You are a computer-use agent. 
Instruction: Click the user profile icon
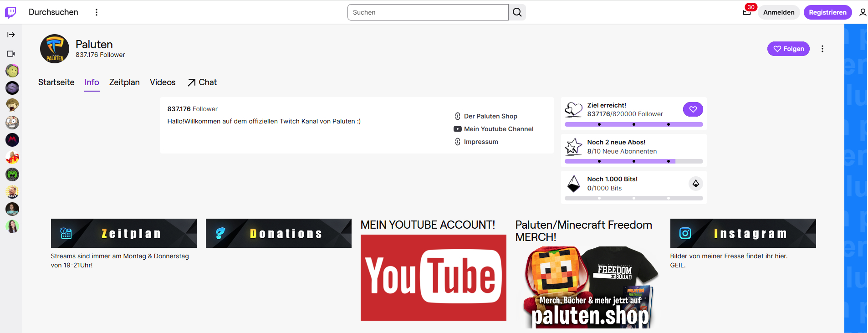click(x=863, y=12)
